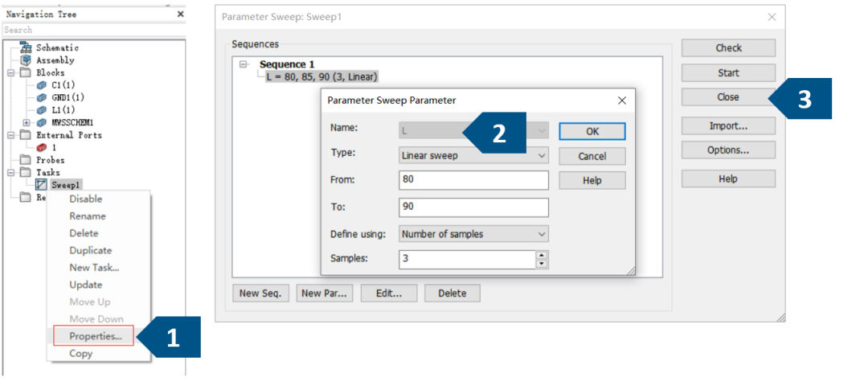Select the GND1(1) block icon
The width and height of the screenshot is (868, 386).
(x=42, y=97)
